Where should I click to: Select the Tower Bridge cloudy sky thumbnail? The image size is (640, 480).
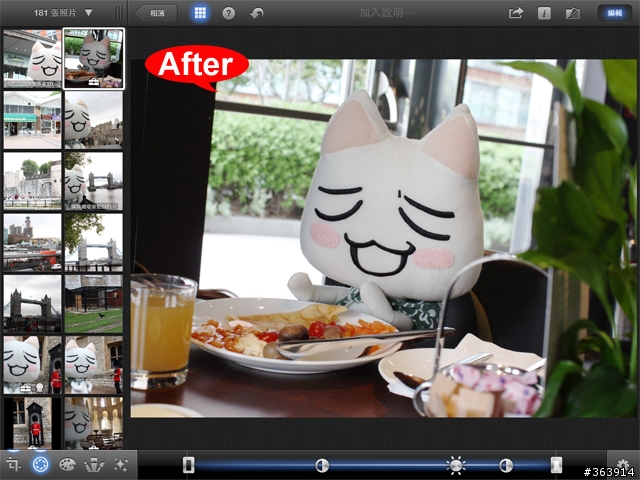(32, 304)
